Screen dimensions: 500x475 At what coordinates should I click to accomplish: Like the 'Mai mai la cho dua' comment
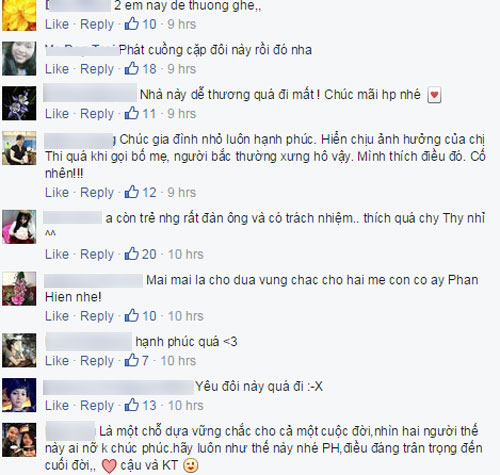click(x=57, y=316)
